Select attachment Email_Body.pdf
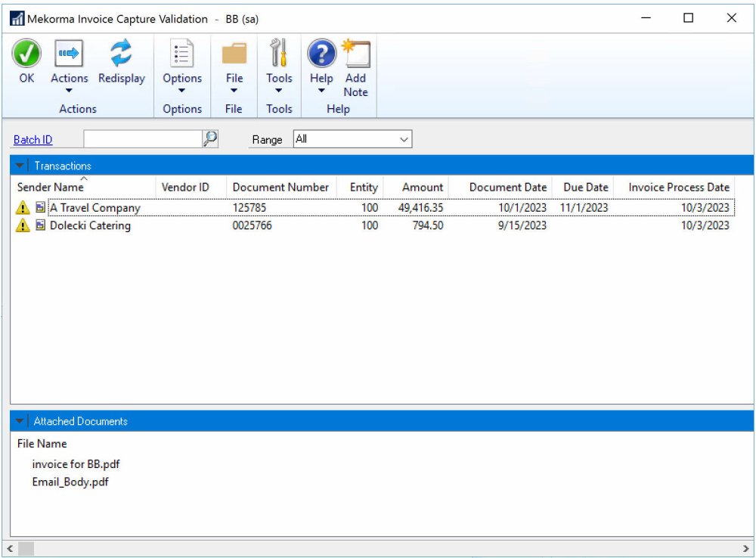756x558 pixels. pyautogui.click(x=70, y=482)
